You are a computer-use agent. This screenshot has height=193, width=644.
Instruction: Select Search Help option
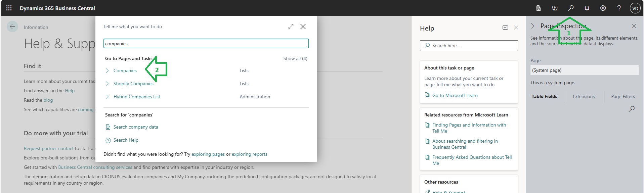pos(126,140)
